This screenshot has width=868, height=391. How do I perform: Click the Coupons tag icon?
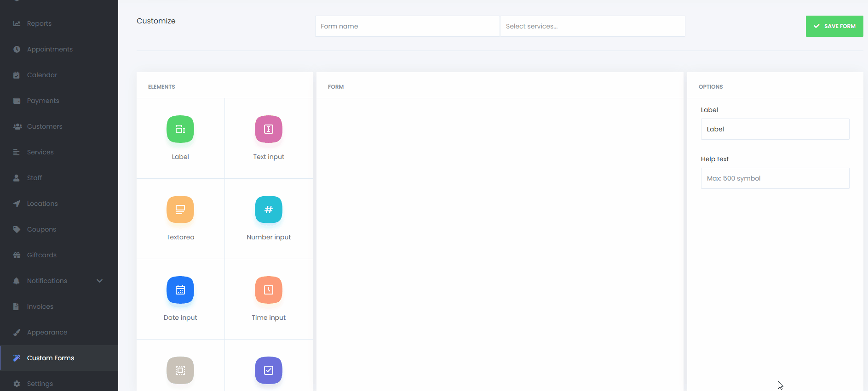click(17, 229)
